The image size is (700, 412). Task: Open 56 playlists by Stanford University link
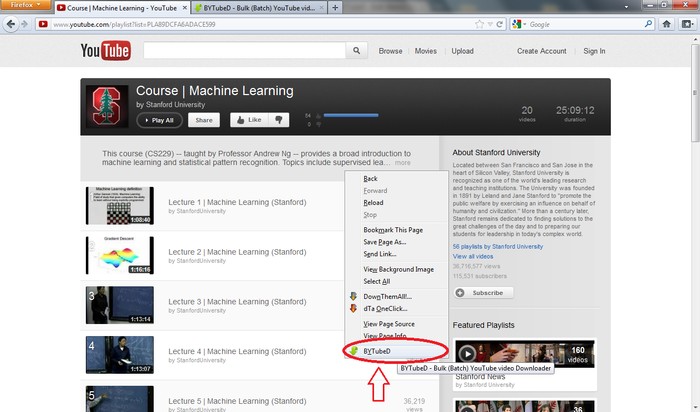(498, 246)
